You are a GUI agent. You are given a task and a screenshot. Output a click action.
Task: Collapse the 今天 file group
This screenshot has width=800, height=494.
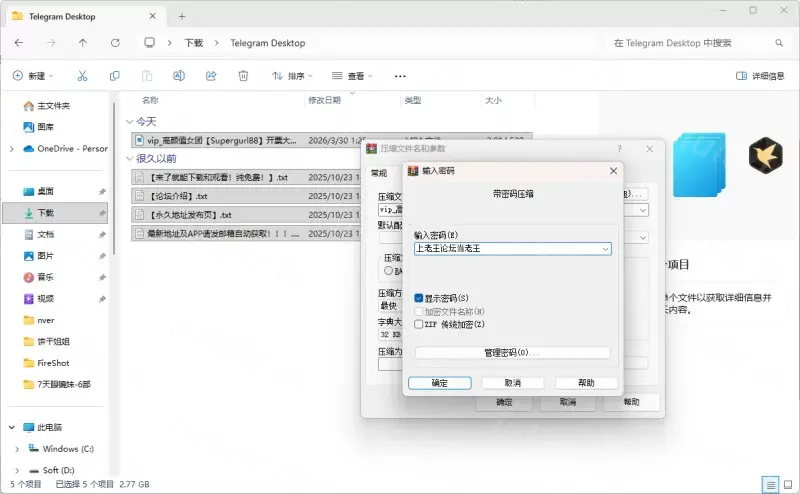point(129,121)
